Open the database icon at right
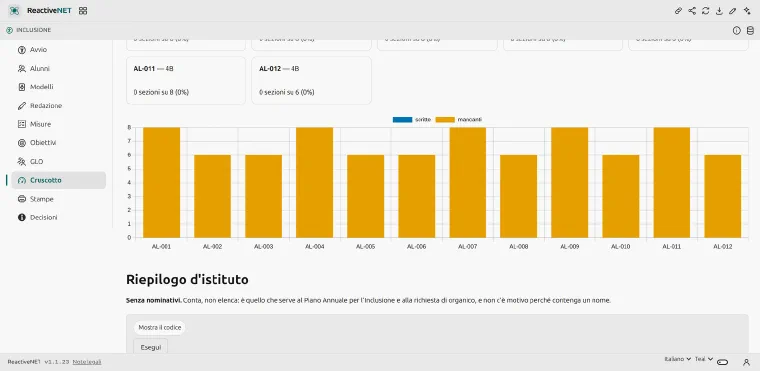Image resolution: width=760 pixels, height=371 pixels. point(750,31)
